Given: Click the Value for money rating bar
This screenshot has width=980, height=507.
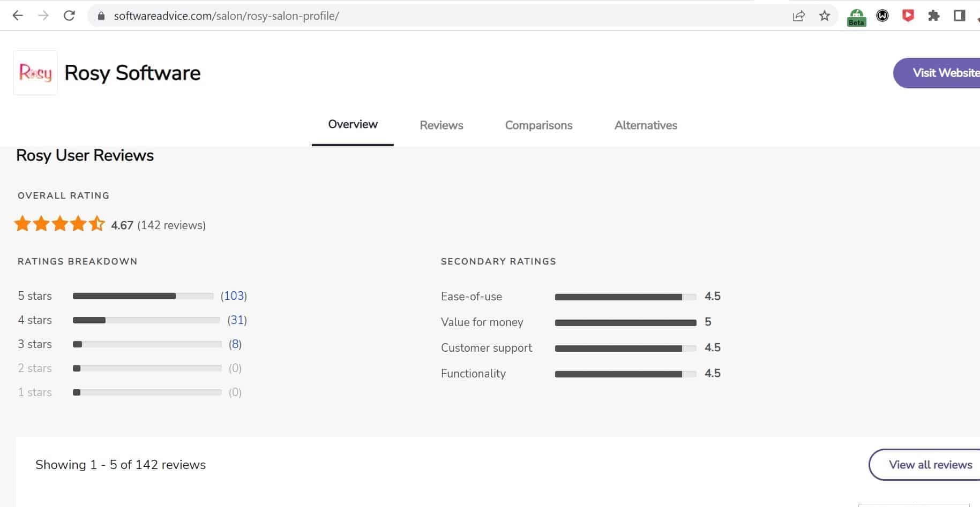Looking at the screenshot, I should point(626,323).
